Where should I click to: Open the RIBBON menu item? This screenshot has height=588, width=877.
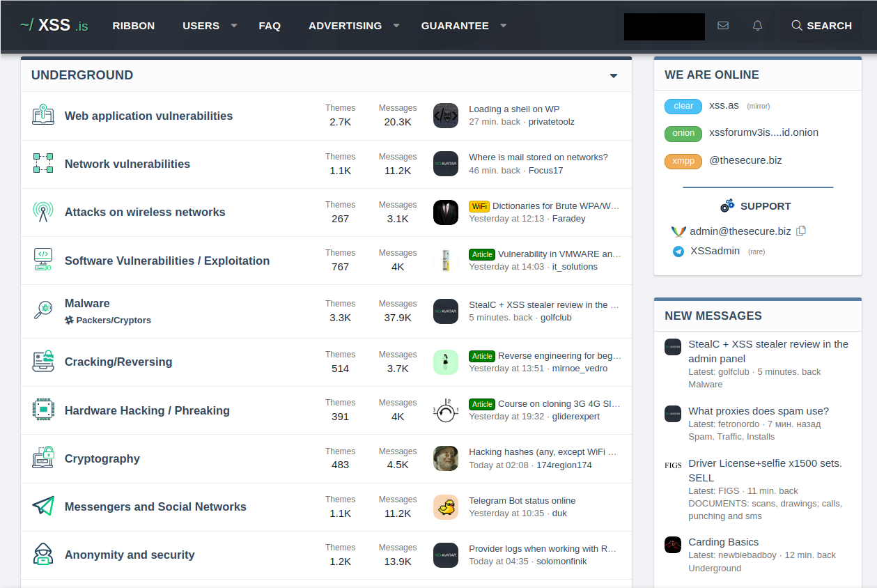133,25
